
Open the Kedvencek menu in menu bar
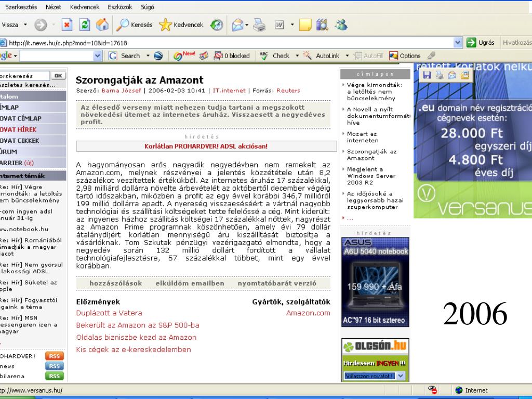[x=85, y=7]
